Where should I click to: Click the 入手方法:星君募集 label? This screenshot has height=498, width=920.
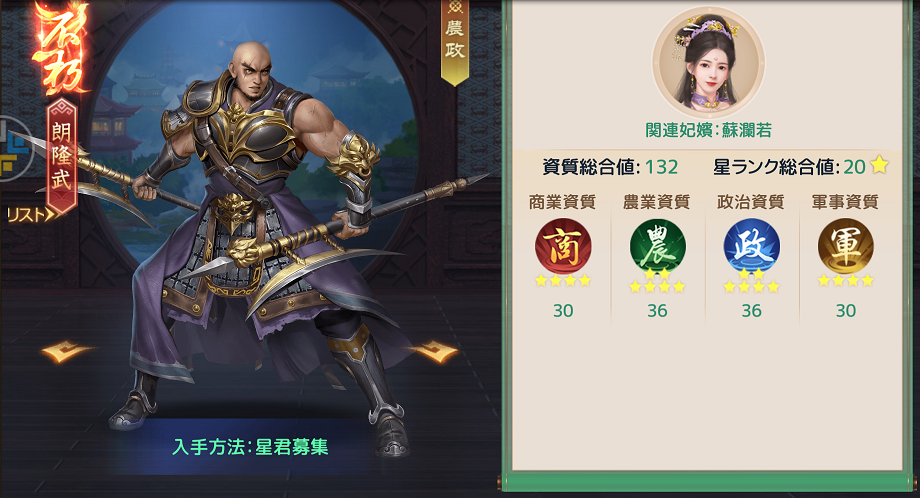coord(251,447)
